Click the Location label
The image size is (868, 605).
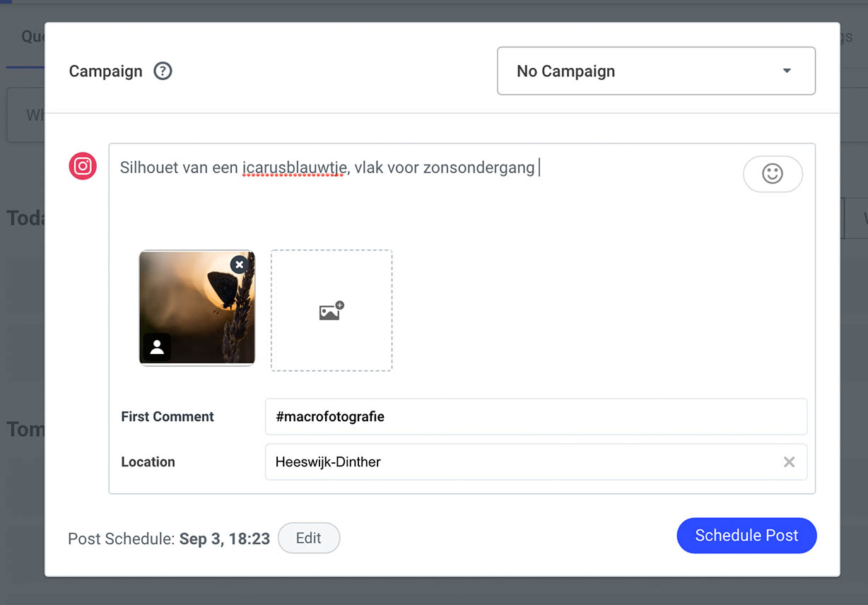click(148, 462)
